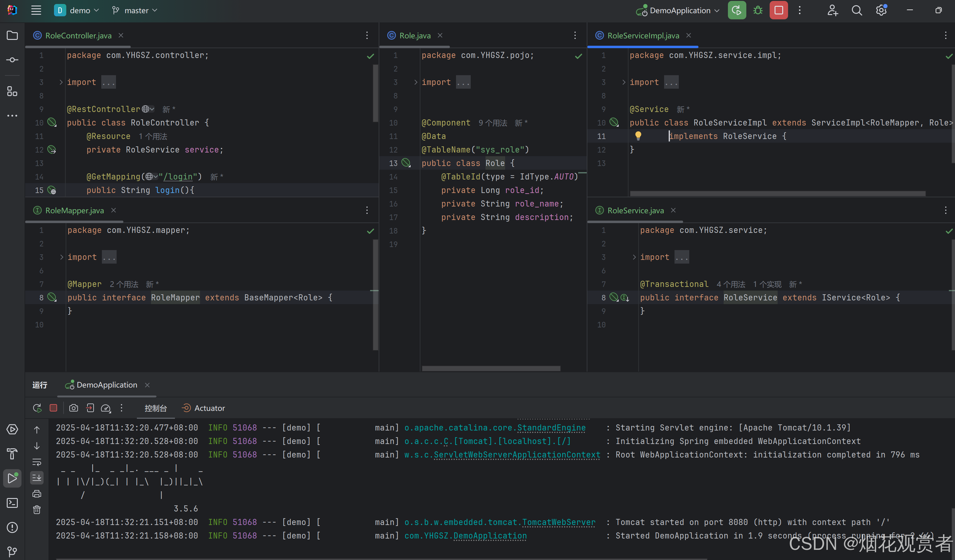The width and height of the screenshot is (955, 560).
Task: Open the Structure tool window
Action: [x=12, y=91]
